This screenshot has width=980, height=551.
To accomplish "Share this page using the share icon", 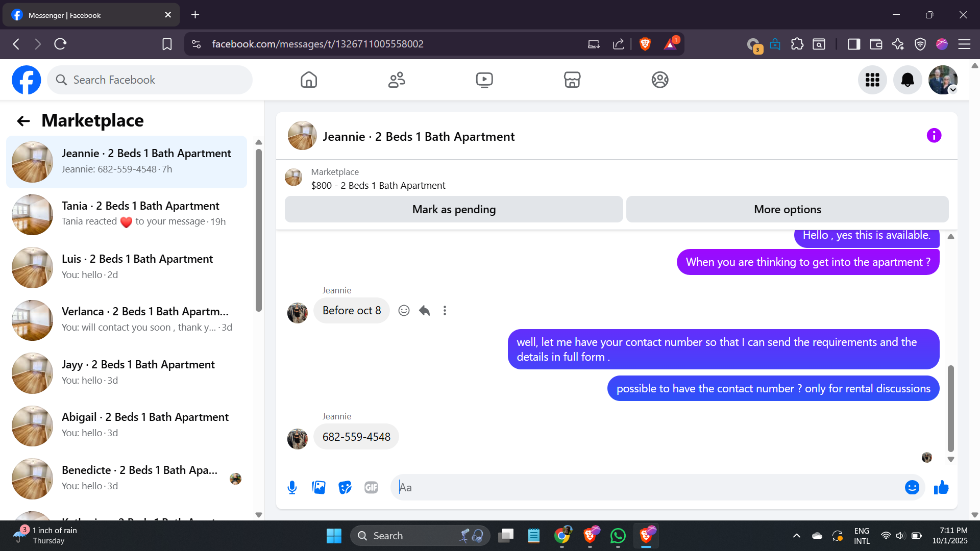I will pyautogui.click(x=619, y=44).
